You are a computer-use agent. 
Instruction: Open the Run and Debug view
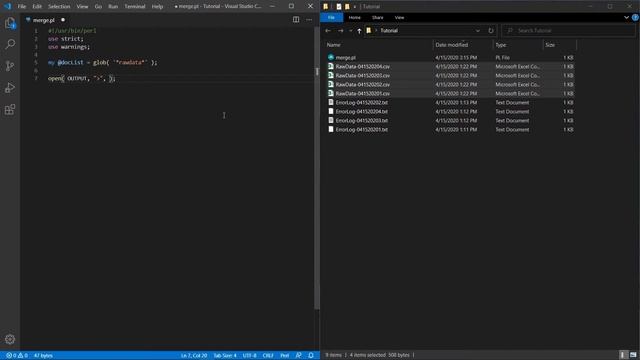(10, 87)
